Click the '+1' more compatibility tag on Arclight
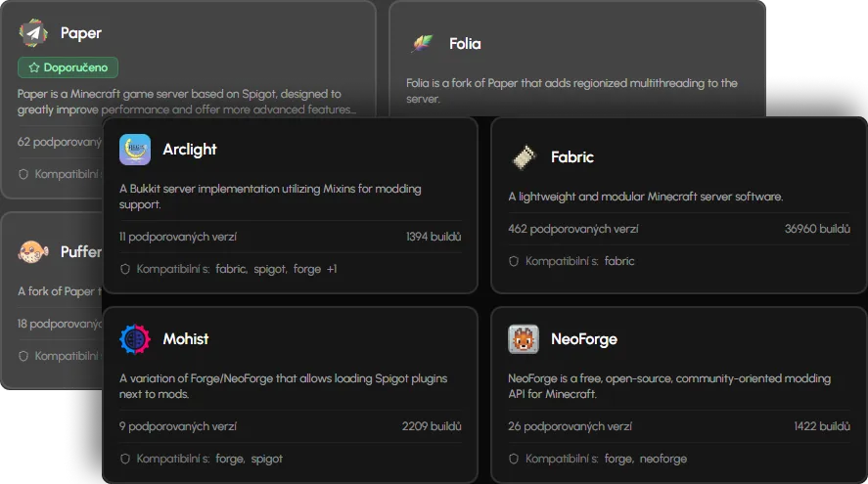This screenshot has width=868, height=484. click(332, 269)
